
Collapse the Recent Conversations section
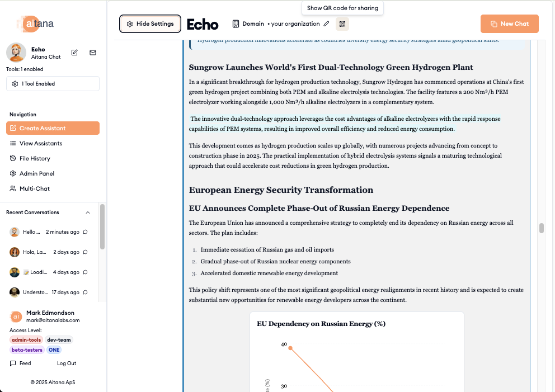[87, 212]
